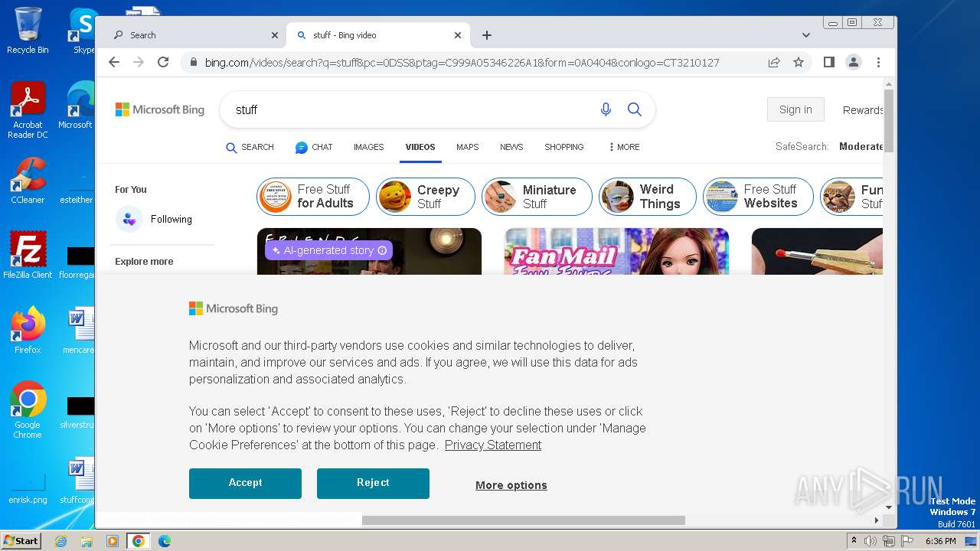
Task: Open the Fan Mail video thumbnail
Action: [616, 251]
